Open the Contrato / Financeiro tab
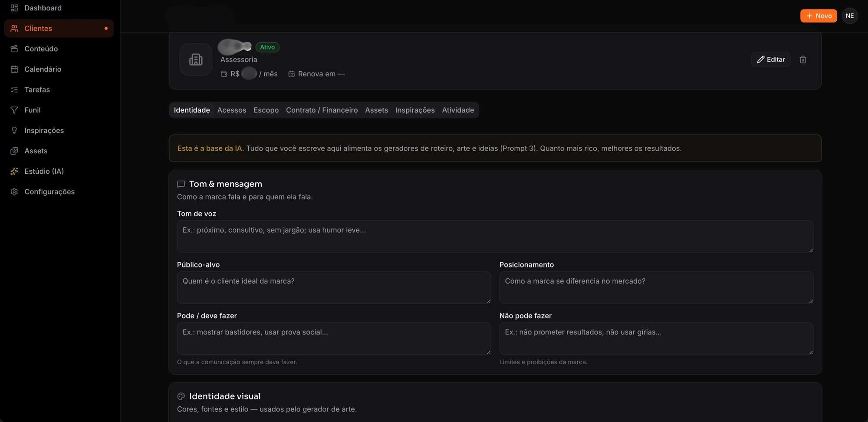The image size is (868, 422). [x=322, y=110]
